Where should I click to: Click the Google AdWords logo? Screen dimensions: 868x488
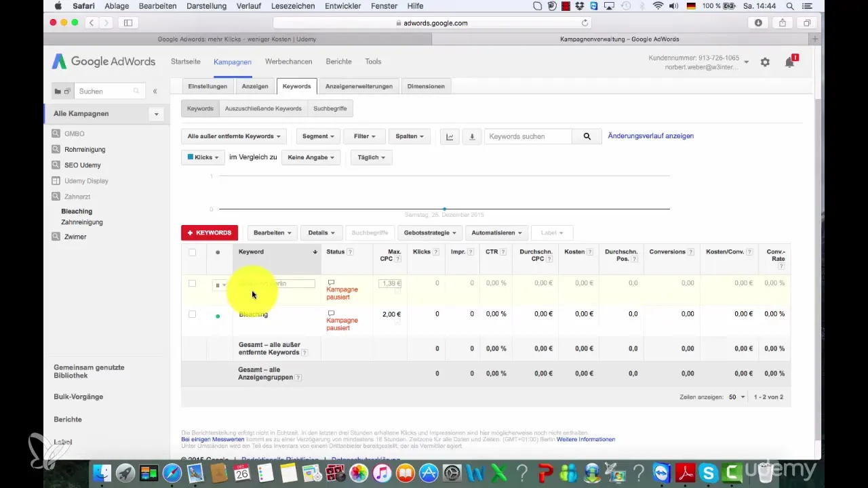pyautogui.click(x=103, y=62)
